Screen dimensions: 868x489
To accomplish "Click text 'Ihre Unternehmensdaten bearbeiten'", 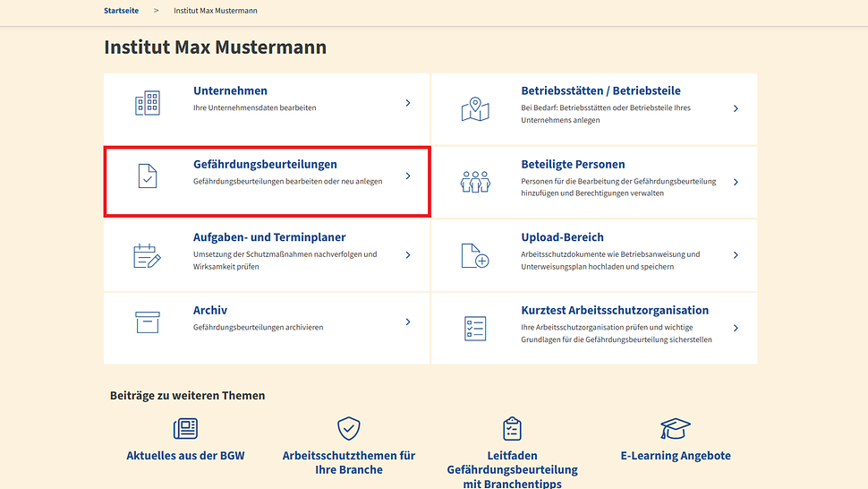I will pyautogui.click(x=255, y=108).
